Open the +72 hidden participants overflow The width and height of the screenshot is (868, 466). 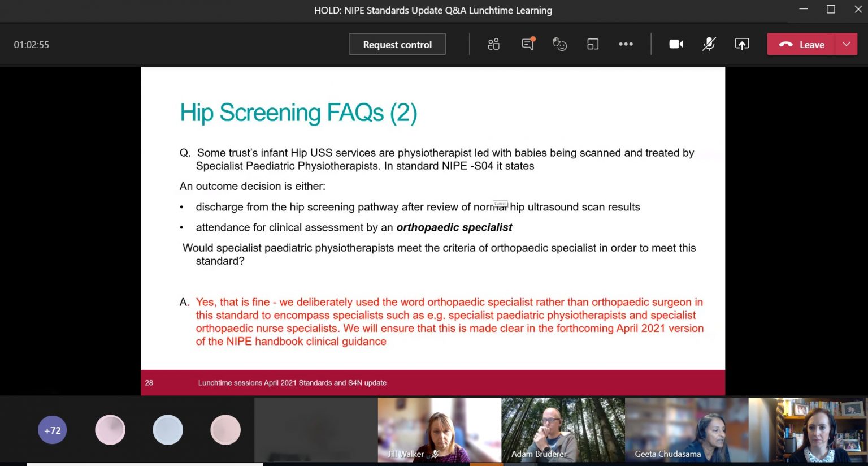pos(52,430)
